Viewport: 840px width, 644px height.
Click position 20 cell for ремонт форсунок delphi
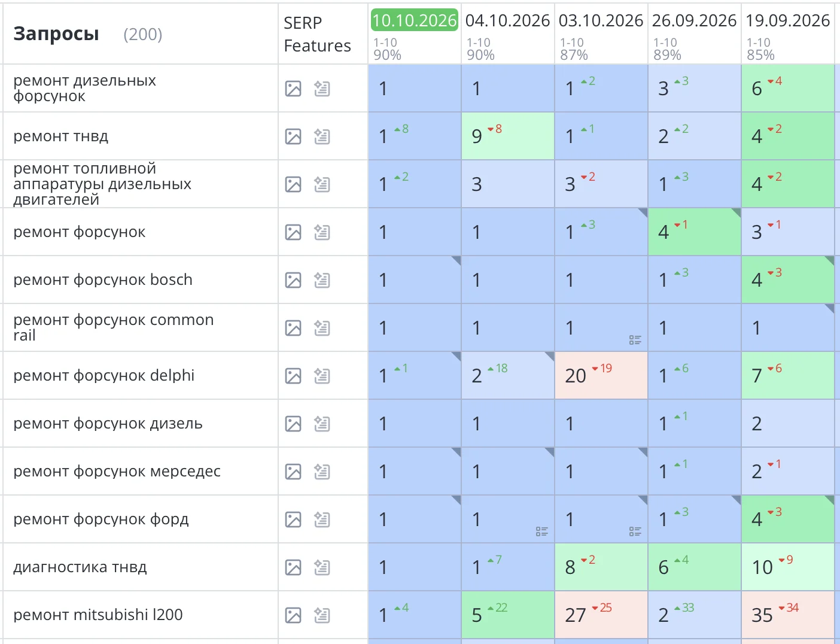tap(601, 375)
